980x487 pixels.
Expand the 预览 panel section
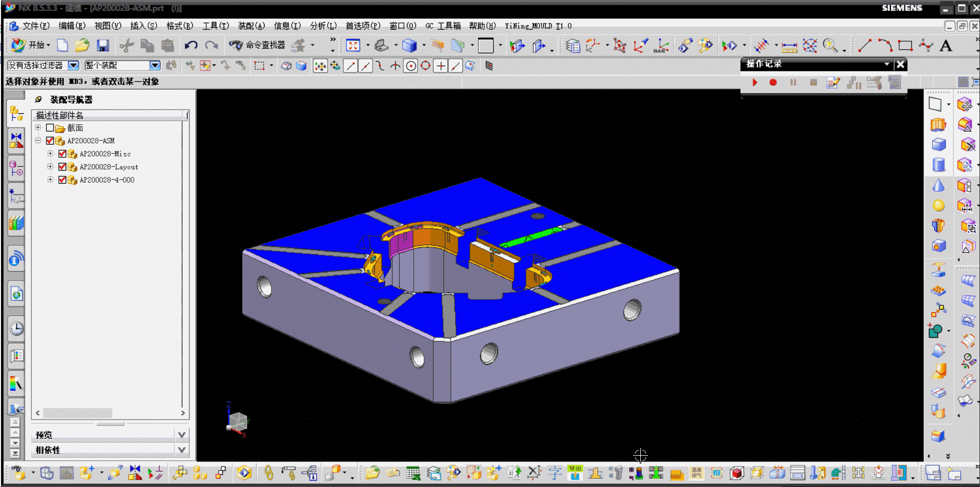click(x=182, y=435)
